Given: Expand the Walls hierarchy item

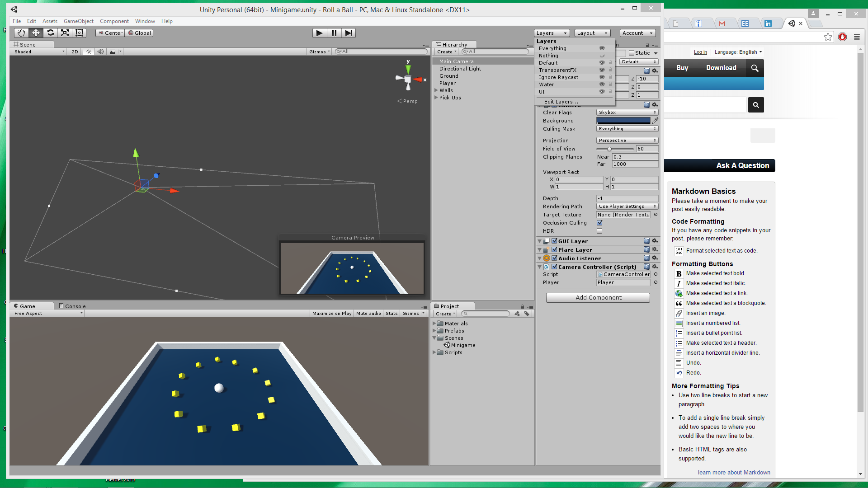Looking at the screenshot, I should tap(436, 90).
